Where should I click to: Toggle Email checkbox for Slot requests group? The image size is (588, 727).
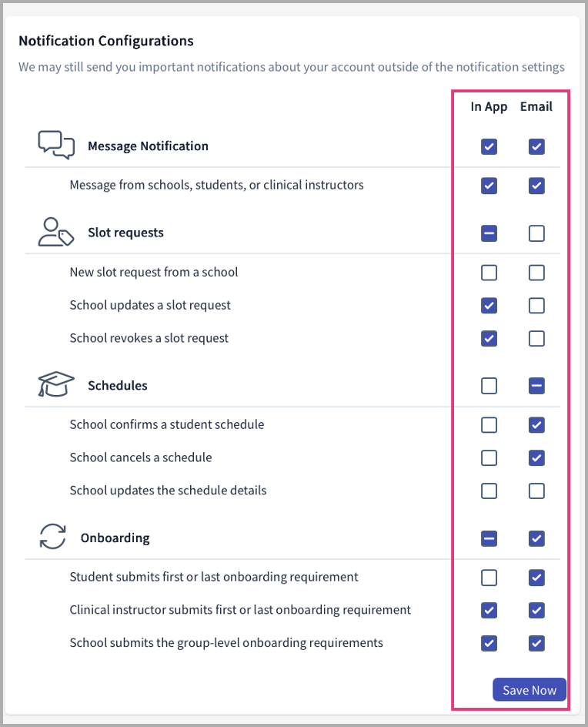coord(536,233)
